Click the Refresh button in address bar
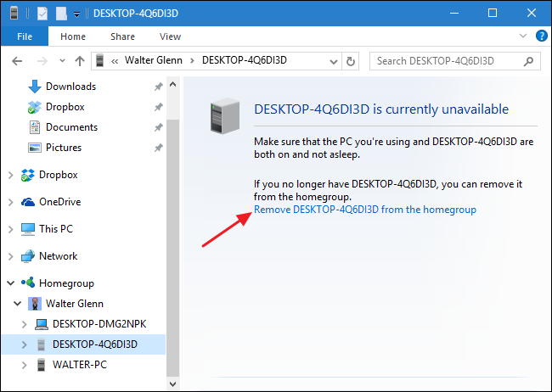Viewport: 552px width, 392px height. 352,61
